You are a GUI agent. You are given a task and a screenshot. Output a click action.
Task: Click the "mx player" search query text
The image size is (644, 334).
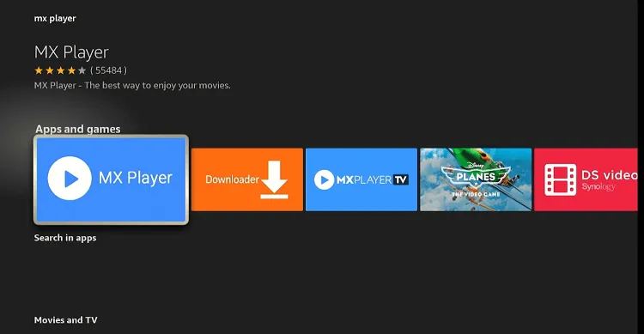(55, 19)
